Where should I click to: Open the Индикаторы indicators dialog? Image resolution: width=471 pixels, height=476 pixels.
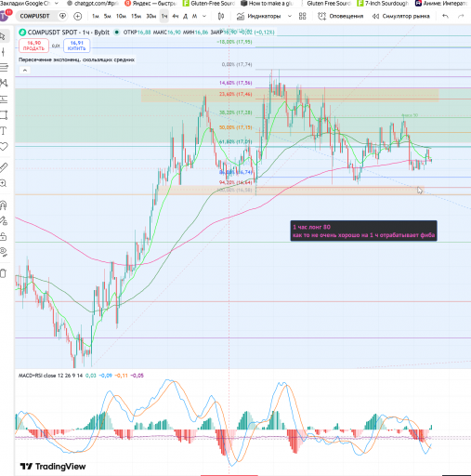[x=259, y=16]
